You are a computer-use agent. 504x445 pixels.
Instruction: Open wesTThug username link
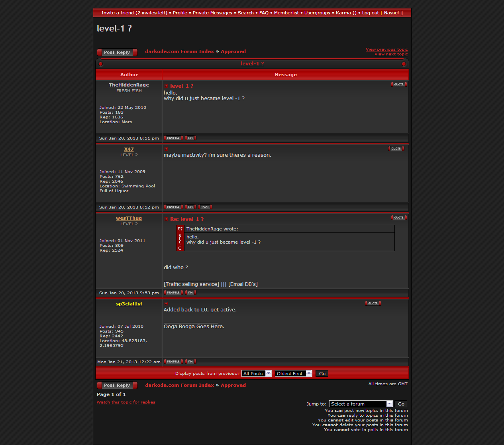(x=129, y=218)
